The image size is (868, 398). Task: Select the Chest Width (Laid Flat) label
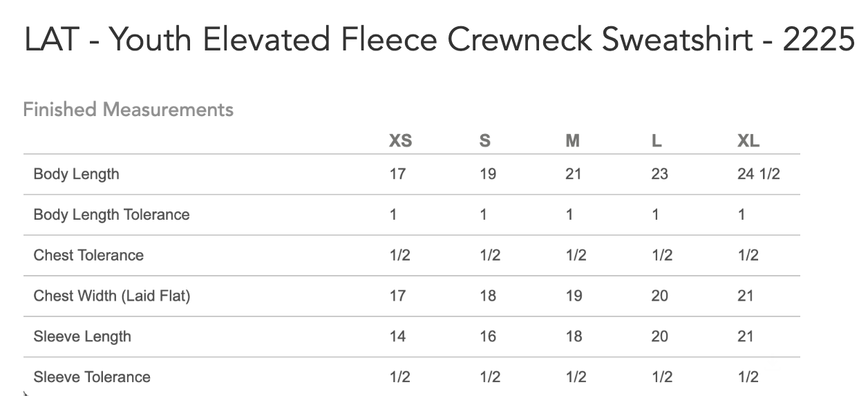click(112, 296)
